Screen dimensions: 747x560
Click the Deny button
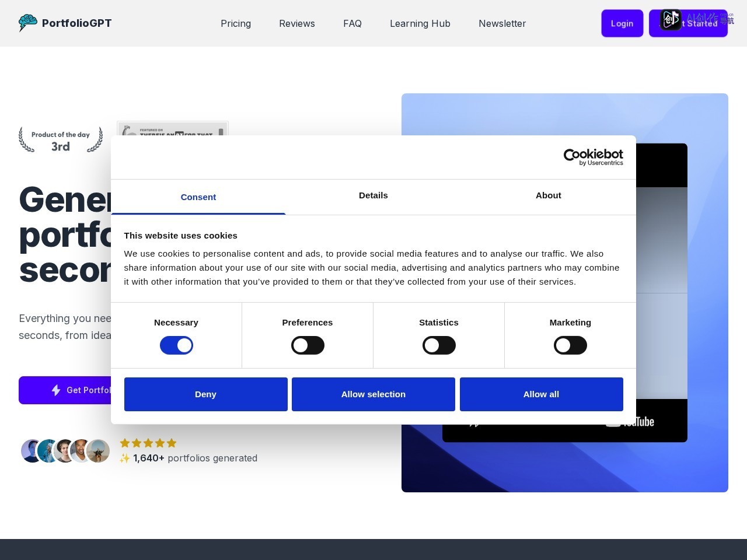(206, 394)
